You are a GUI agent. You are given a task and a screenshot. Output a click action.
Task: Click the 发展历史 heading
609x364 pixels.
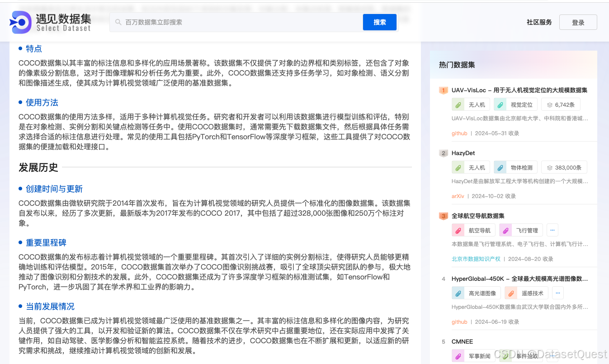(38, 168)
